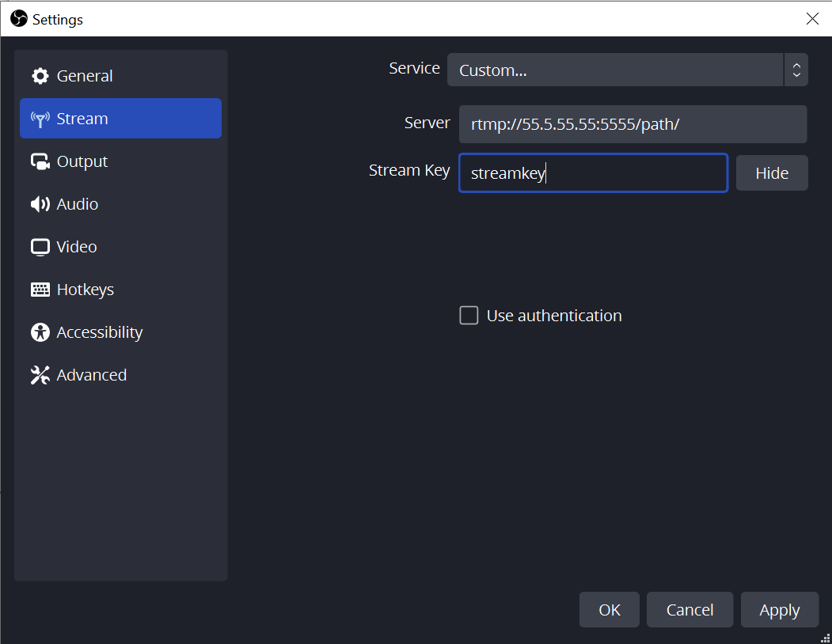Image resolution: width=832 pixels, height=644 pixels.
Task: Click inside the Stream Key field
Action: tap(593, 172)
